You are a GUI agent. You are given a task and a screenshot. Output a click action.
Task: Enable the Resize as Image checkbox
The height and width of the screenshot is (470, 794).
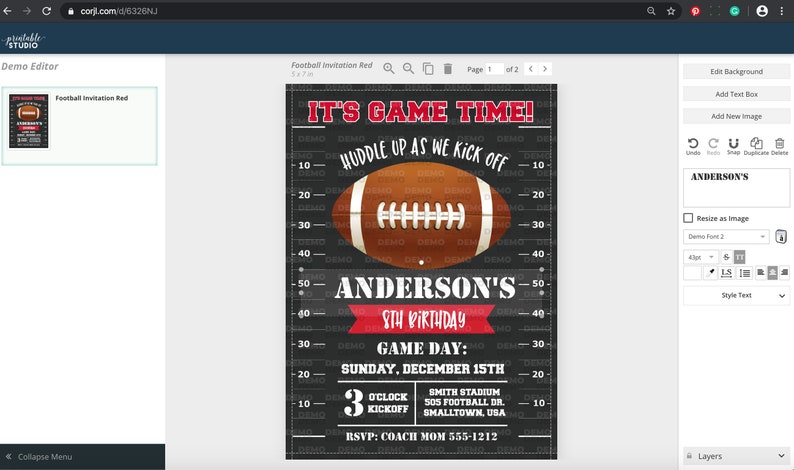[688, 218]
